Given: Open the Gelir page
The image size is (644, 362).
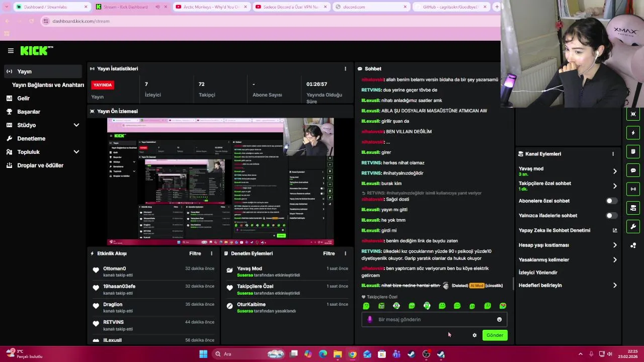Looking at the screenshot, I should pos(23,99).
